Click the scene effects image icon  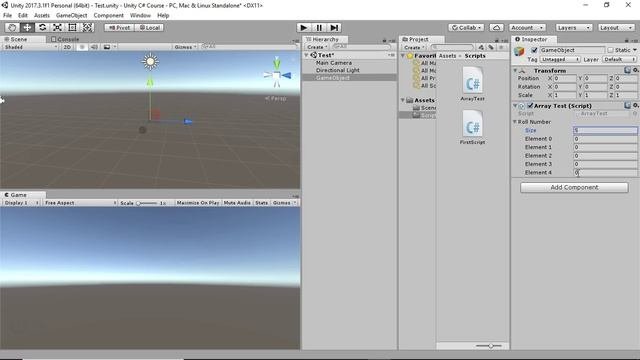[107, 47]
